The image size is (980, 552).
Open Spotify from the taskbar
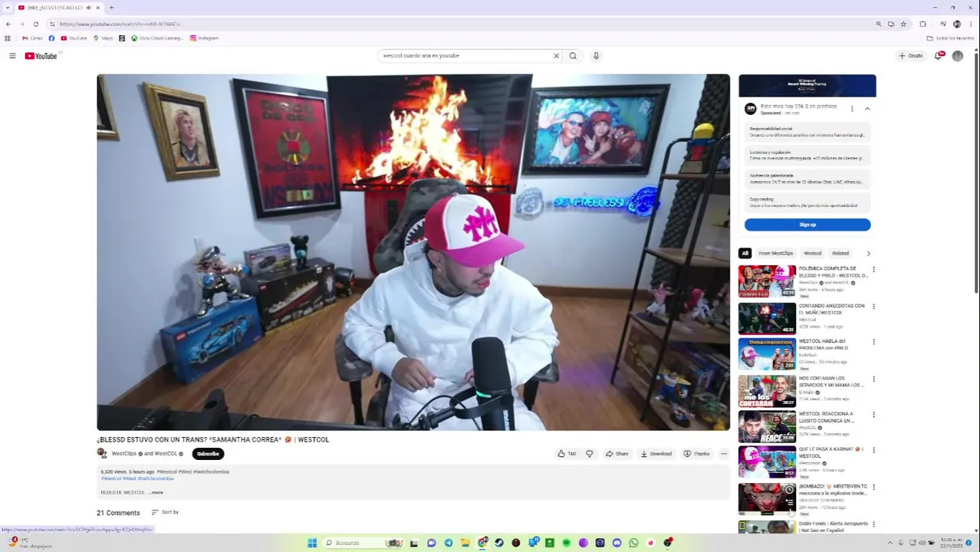(566, 543)
